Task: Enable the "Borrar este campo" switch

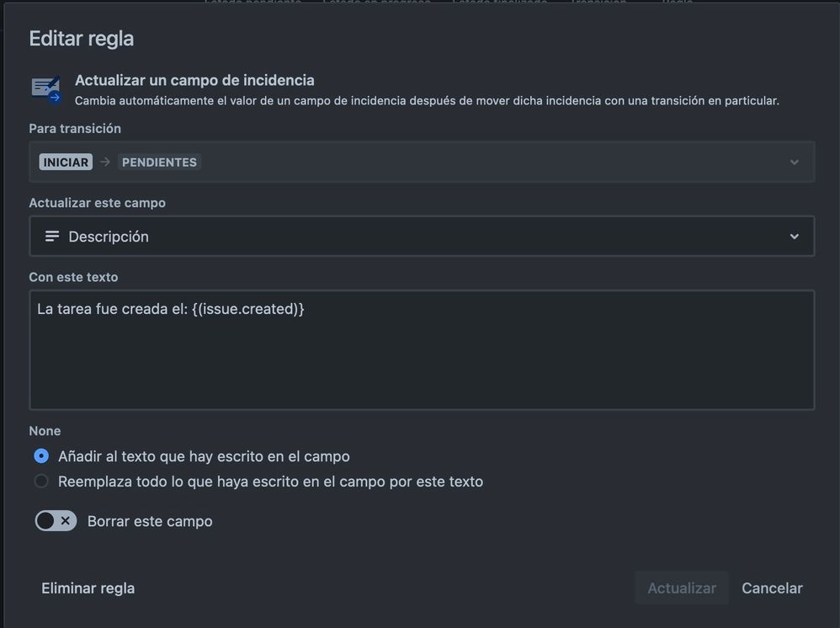Action: coord(56,520)
